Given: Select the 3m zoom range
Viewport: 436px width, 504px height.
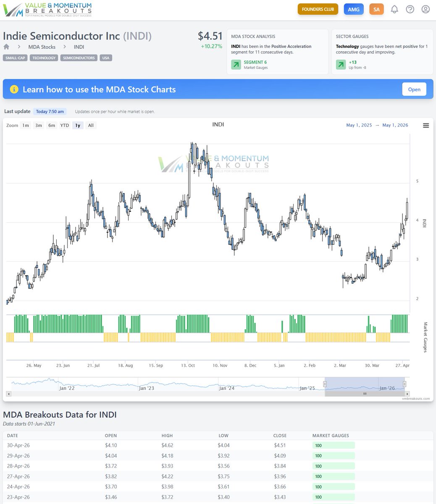Looking at the screenshot, I should (x=39, y=126).
